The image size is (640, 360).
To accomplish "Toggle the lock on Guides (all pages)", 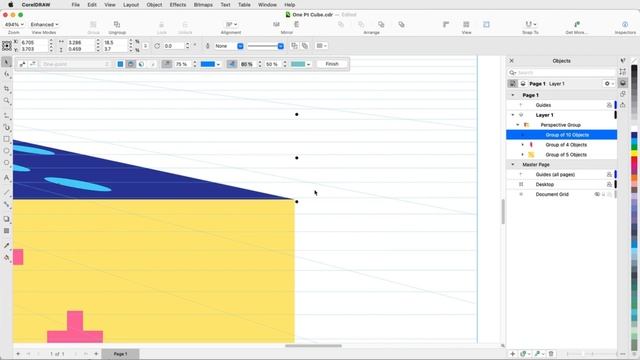I will click(609, 175).
